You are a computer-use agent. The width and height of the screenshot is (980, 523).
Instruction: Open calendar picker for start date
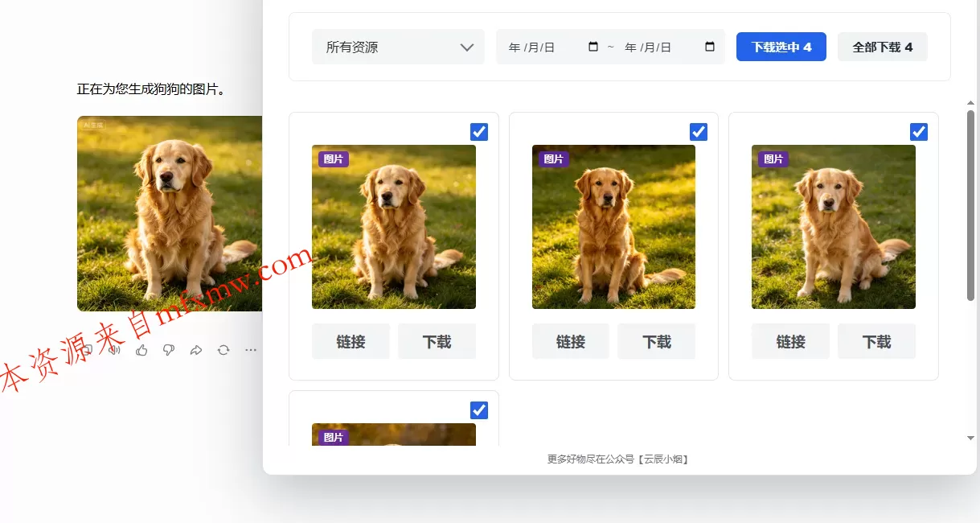pos(593,47)
